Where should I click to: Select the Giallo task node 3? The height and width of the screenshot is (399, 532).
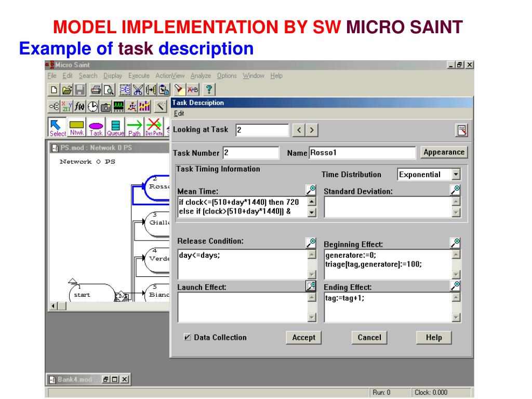pos(157,223)
